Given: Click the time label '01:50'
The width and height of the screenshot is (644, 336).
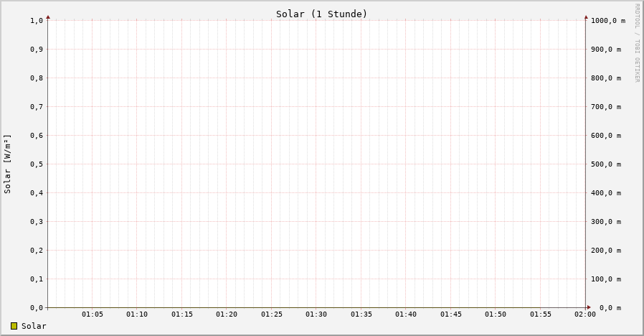Looking at the screenshot, I should coord(496,314).
